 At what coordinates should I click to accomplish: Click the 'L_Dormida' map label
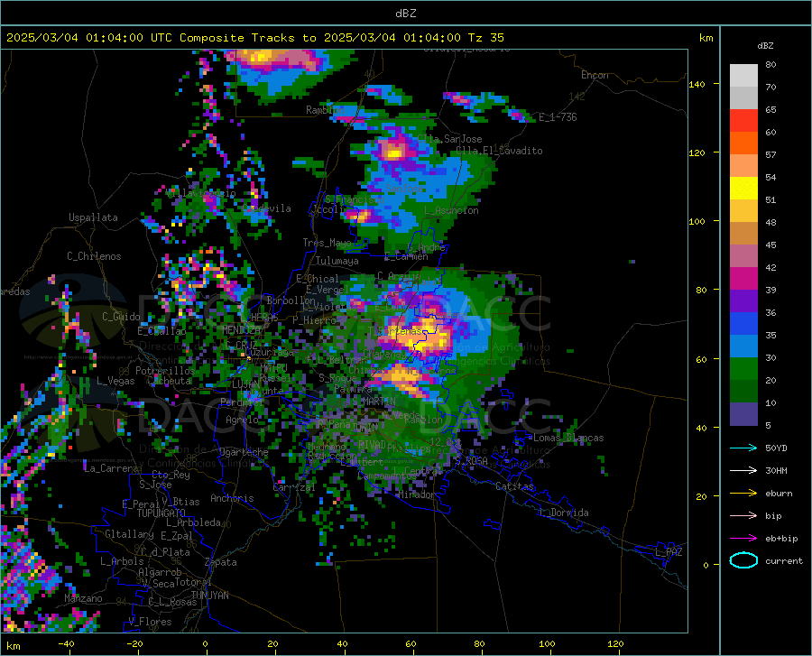(x=563, y=513)
